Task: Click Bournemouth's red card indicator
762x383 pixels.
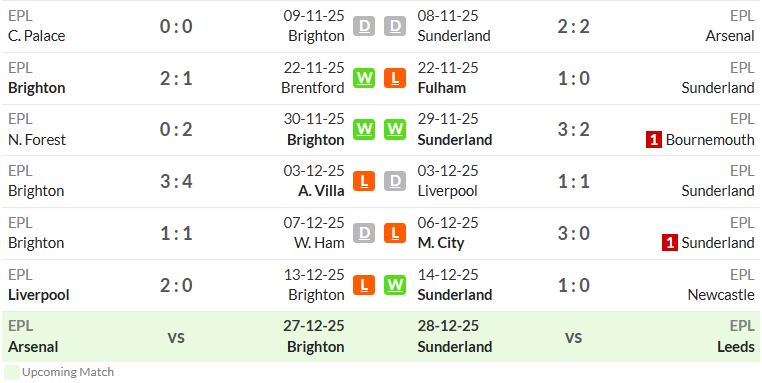Action: [654, 140]
